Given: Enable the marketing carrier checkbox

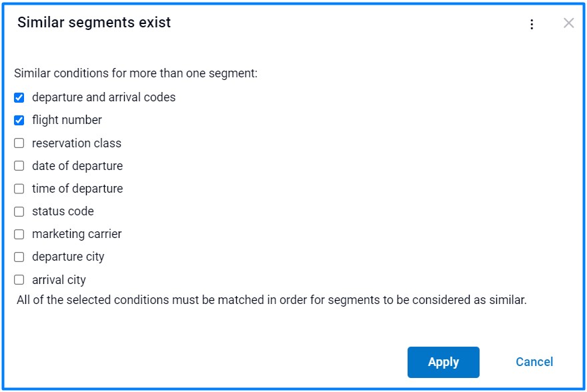Looking at the screenshot, I should pyautogui.click(x=19, y=234).
